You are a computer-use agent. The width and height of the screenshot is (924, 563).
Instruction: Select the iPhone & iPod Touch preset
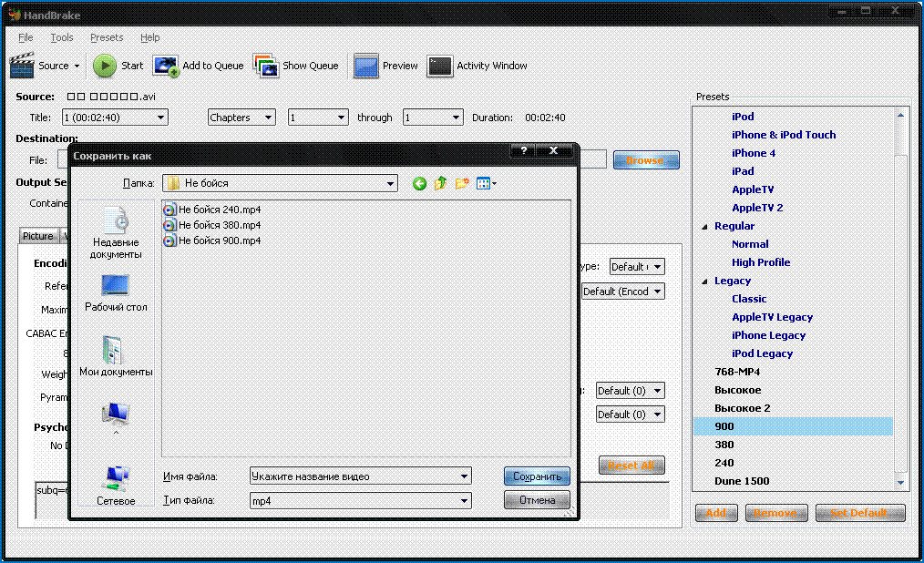[783, 135]
